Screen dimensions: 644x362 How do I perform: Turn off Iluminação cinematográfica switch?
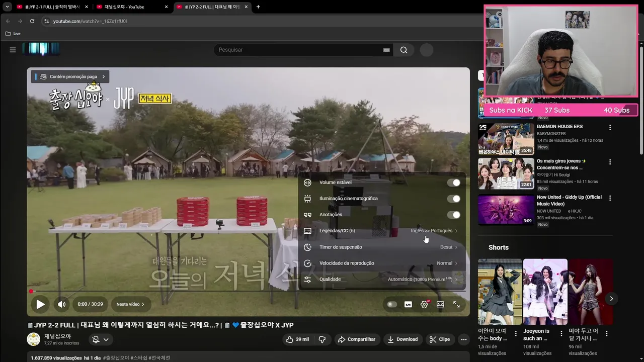click(454, 199)
